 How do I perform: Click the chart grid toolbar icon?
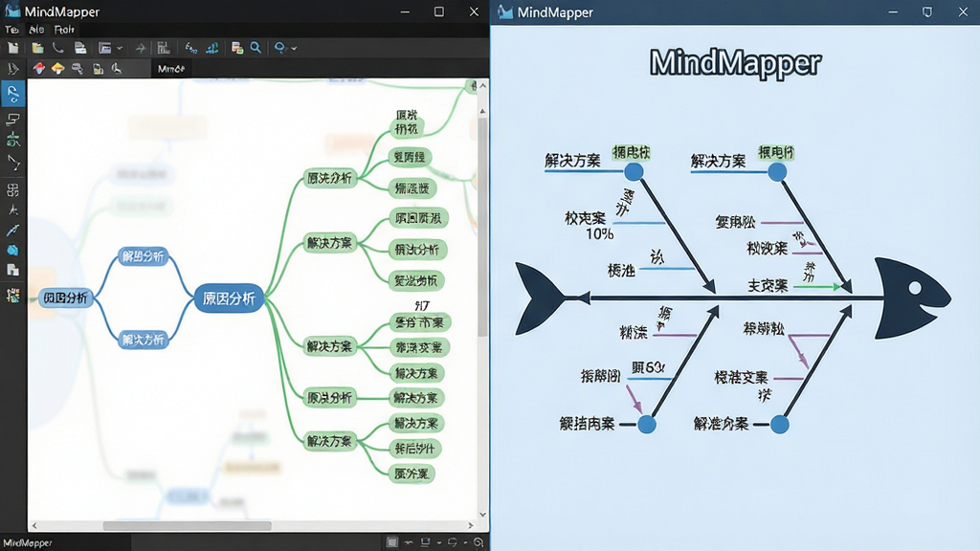[x=164, y=48]
